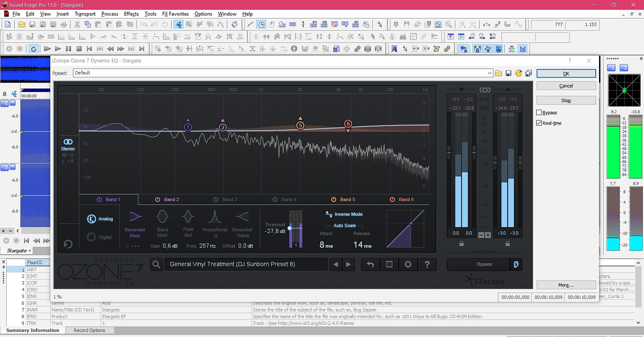Toggle Band 5 power button
644x337 pixels.
pos(334,200)
